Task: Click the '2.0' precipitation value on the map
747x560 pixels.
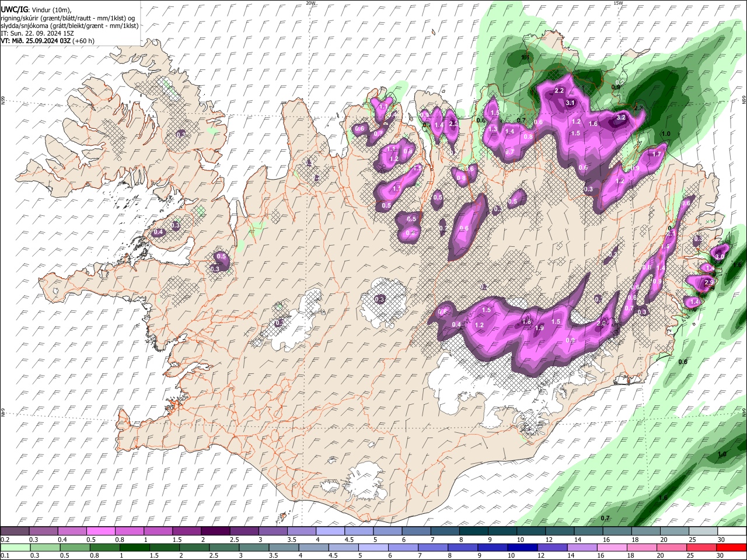Action: click(x=602, y=323)
